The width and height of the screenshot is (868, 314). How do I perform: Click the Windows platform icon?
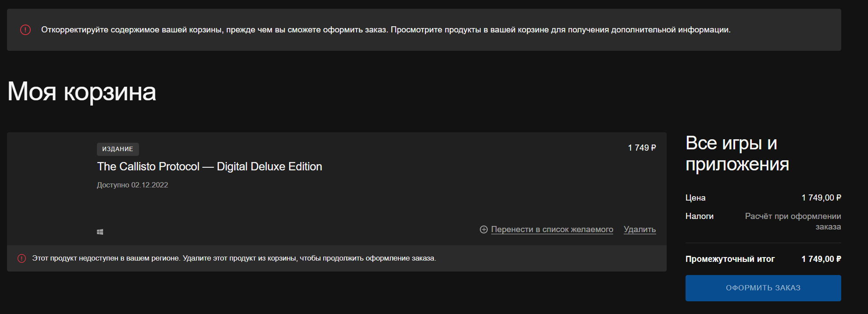[x=100, y=232]
